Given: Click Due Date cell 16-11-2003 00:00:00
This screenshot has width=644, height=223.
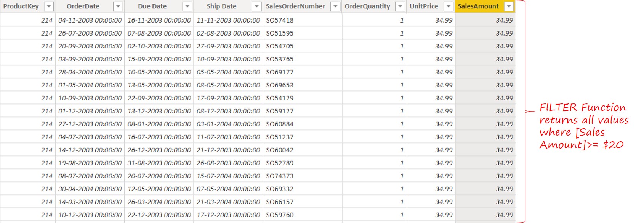Looking at the screenshot, I should coord(159,20).
